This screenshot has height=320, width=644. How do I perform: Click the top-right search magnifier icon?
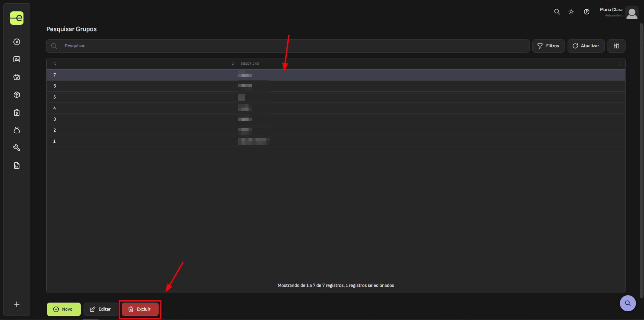[x=557, y=12]
